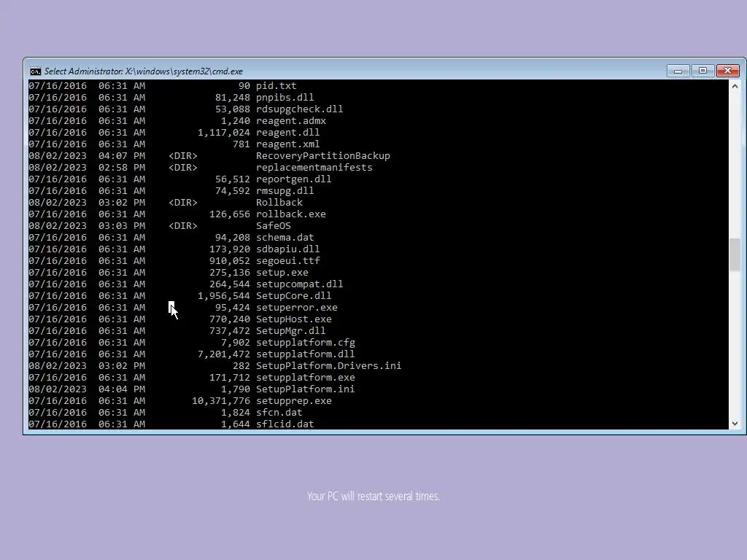Select reportgen.dll file name
The width and height of the screenshot is (747, 560).
point(294,179)
